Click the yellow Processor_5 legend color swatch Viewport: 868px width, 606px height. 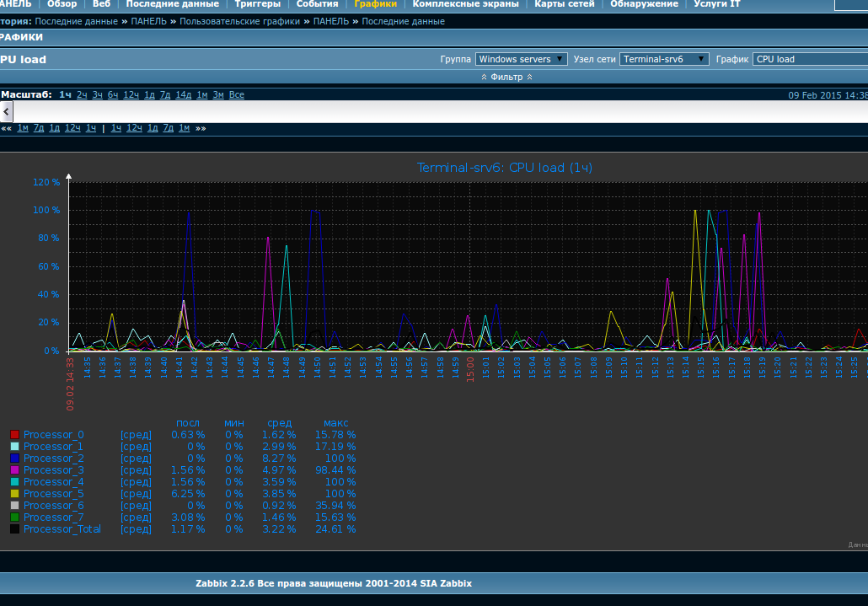[14, 494]
